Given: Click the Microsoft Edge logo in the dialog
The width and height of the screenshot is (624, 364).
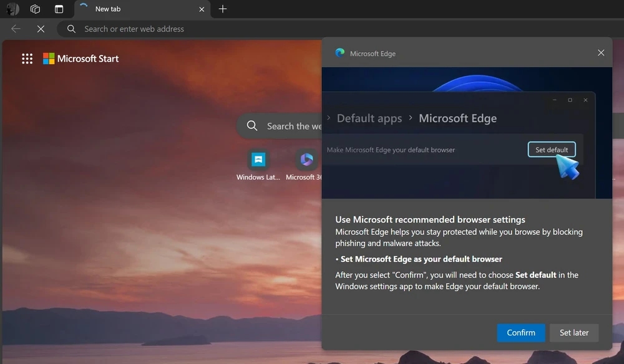Looking at the screenshot, I should coord(339,53).
